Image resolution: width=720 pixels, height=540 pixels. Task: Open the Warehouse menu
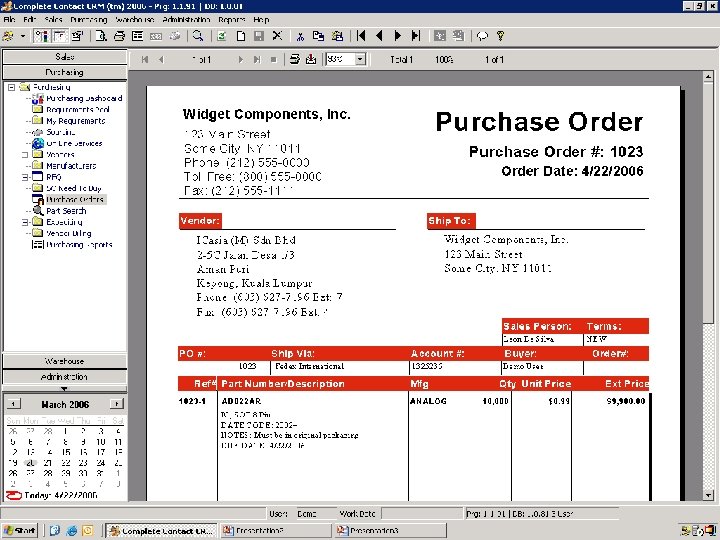(135, 20)
